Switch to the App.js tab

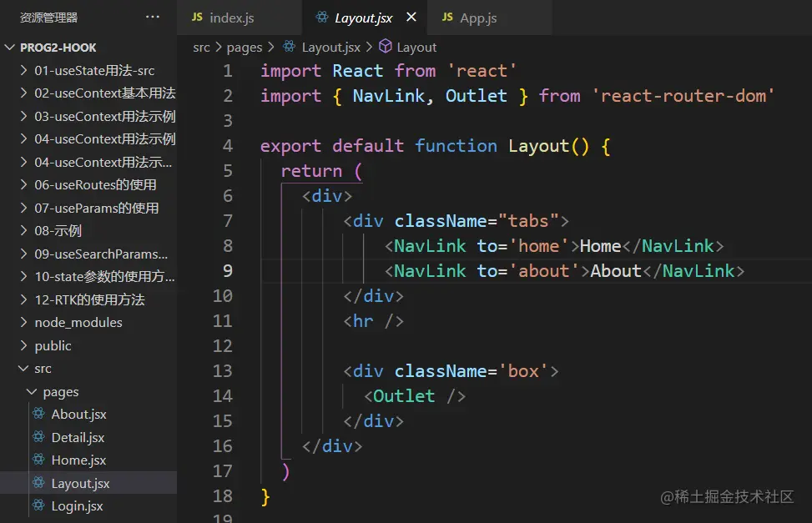(490, 18)
